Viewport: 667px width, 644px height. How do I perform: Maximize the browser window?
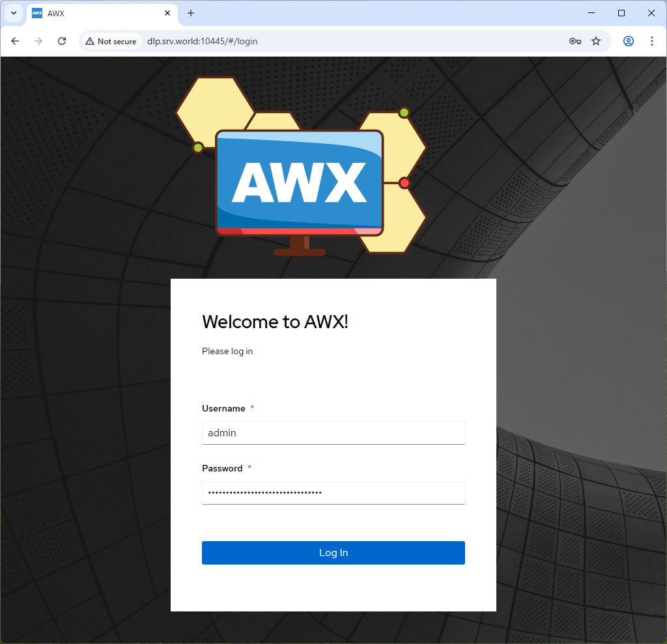tap(621, 13)
